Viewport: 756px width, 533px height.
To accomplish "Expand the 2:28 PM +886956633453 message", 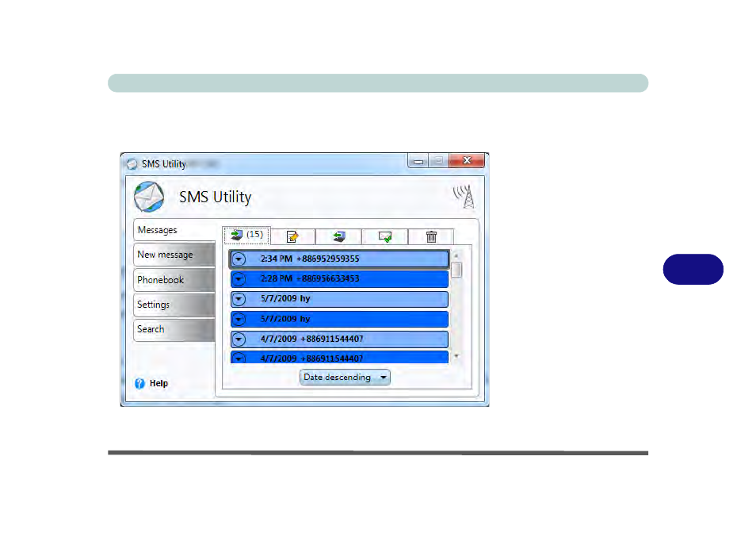I will pyautogui.click(x=239, y=279).
